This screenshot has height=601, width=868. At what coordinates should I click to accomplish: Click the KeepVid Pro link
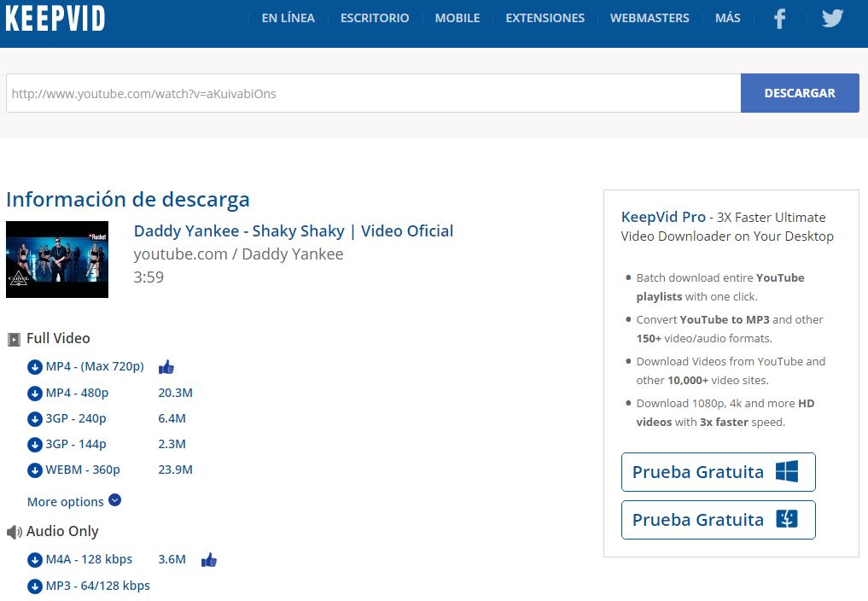[663, 217]
